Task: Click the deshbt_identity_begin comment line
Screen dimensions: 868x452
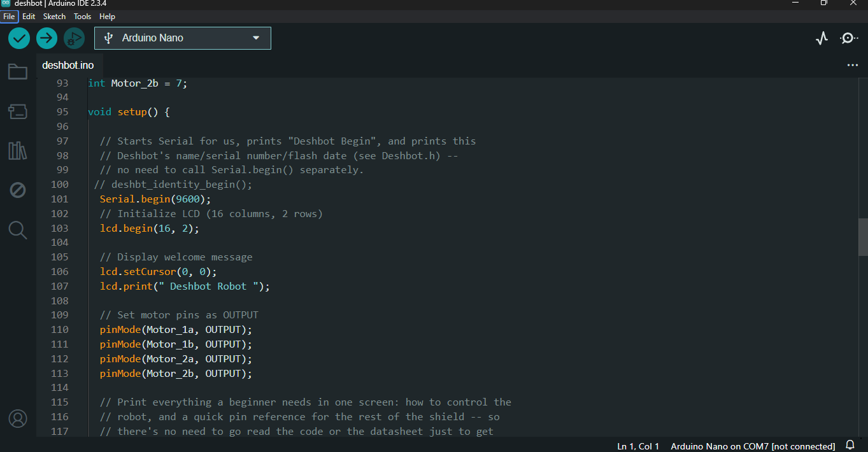Action: [173, 185]
